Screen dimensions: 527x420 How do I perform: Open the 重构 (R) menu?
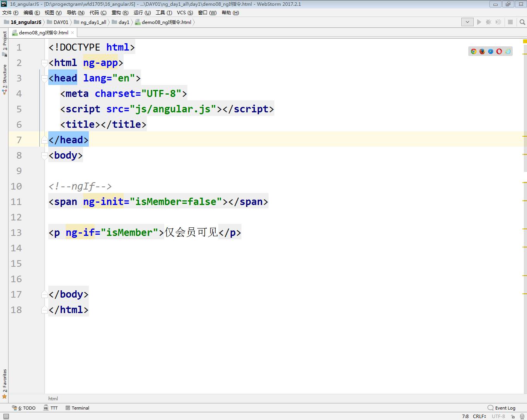click(x=120, y=13)
